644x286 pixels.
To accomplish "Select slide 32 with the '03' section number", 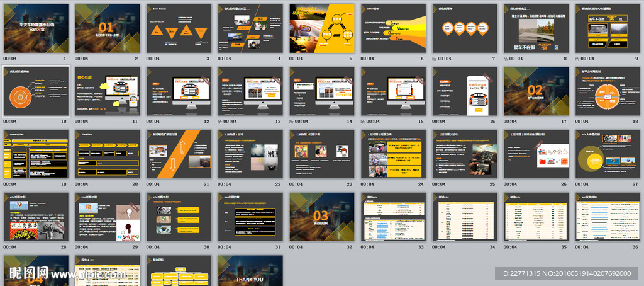I will (x=322, y=217).
